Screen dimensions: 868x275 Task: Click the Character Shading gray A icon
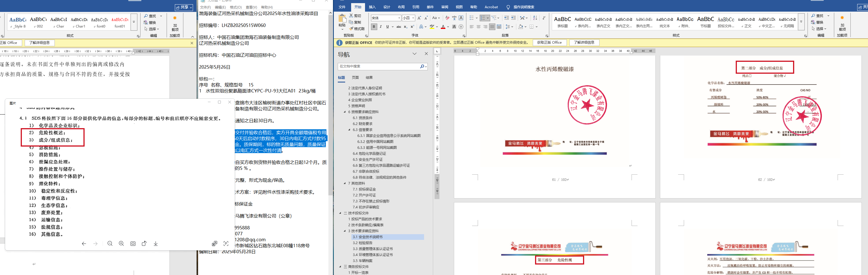[454, 27]
